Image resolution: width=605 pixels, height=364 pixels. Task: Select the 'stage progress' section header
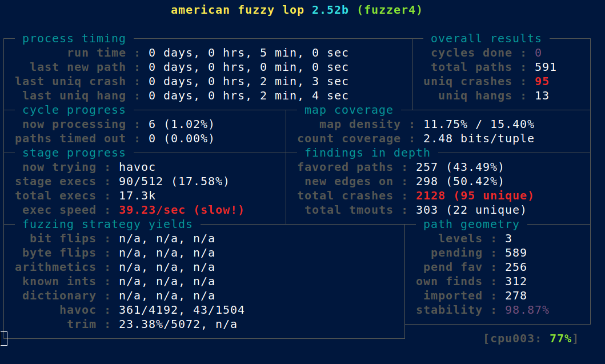pos(74,153)
